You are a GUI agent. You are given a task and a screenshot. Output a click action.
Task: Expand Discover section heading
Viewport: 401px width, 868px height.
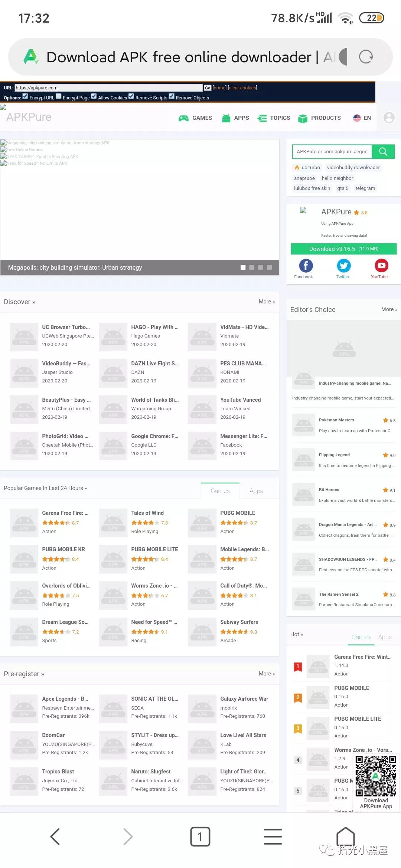[19, 302]
